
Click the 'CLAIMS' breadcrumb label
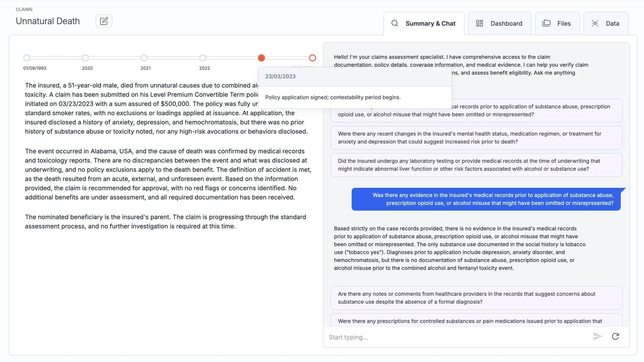pos(24,9)
